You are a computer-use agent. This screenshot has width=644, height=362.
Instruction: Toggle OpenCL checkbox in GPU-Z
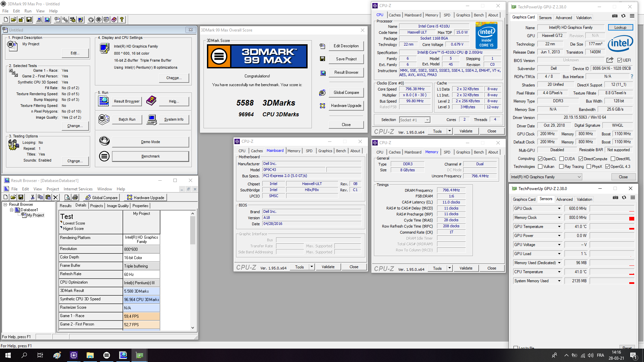(540, 159)
